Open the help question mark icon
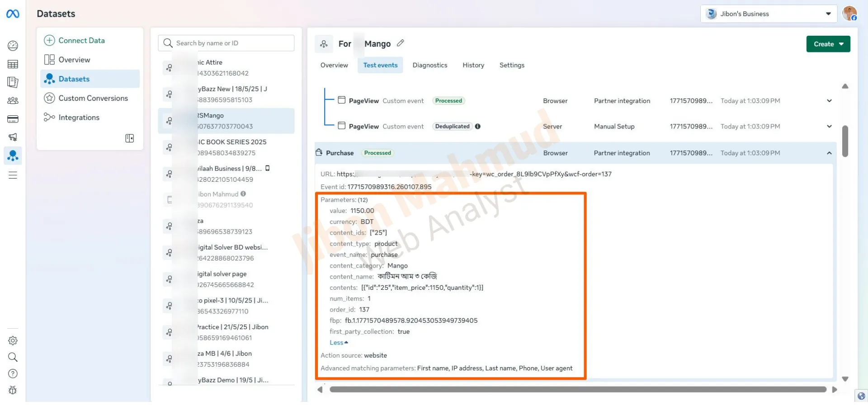This screenshot has width=868, height=406. 13,374
